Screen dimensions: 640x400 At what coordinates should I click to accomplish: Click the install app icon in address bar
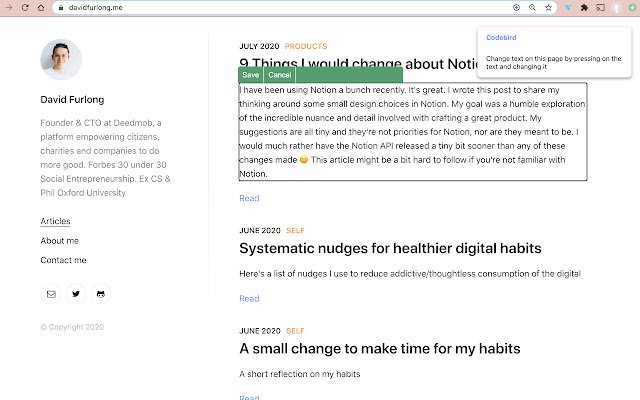pos(516,7)
